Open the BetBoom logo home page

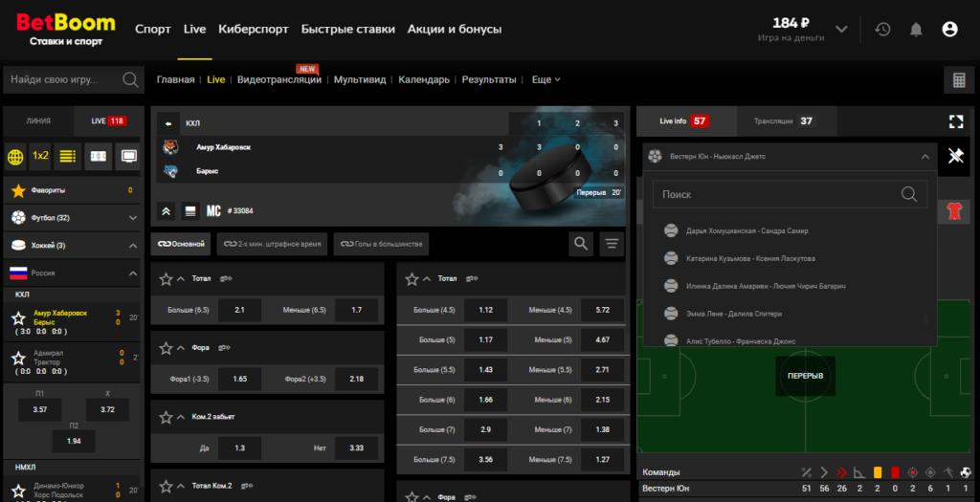[x=66, y=30]
